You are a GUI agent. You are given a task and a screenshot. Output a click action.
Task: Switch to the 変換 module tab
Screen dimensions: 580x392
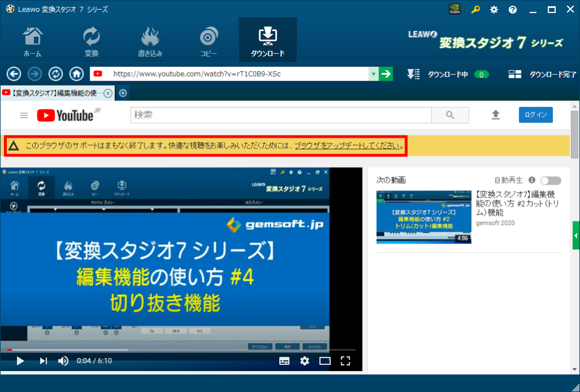(91, 41)
